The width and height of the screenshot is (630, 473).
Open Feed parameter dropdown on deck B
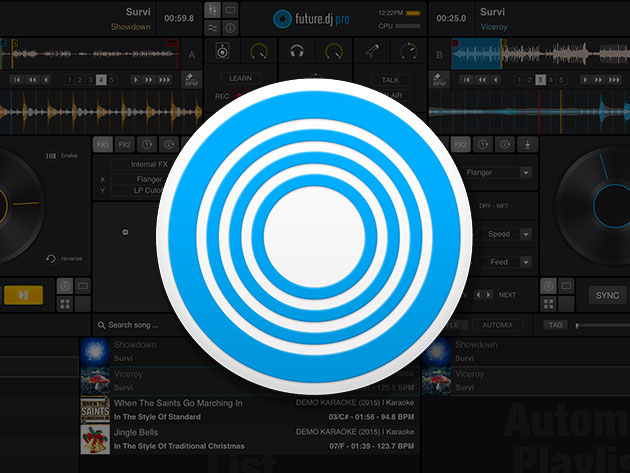[526, 262]
